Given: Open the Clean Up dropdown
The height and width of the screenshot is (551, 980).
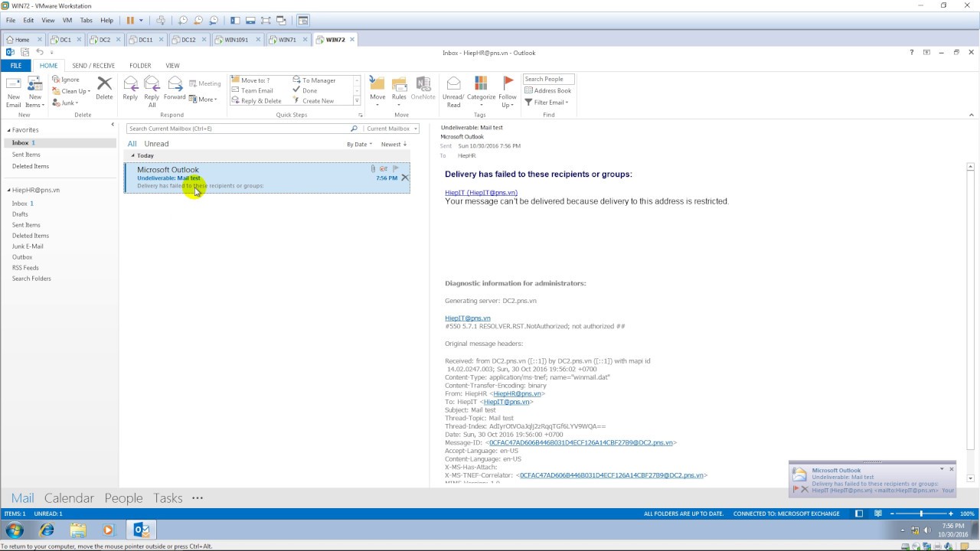Looking at the screenshot, I should pos(71,91).
